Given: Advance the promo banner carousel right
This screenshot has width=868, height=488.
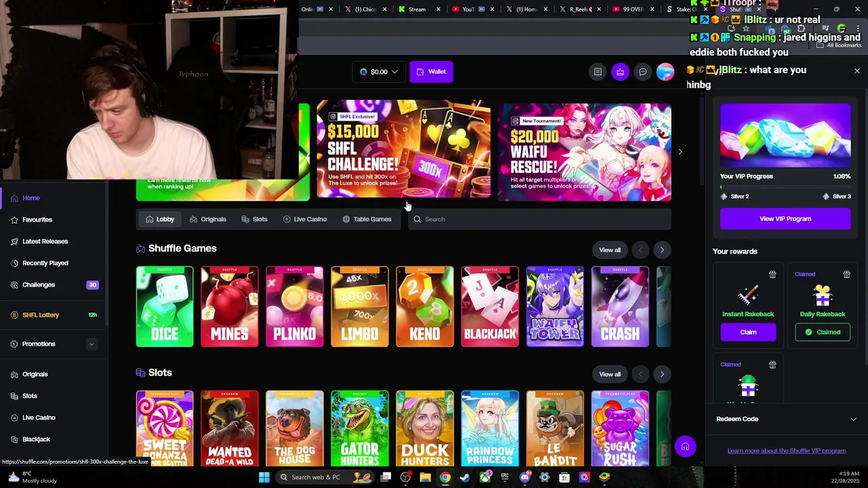Looking at the screenshot, I should [680, 152].
